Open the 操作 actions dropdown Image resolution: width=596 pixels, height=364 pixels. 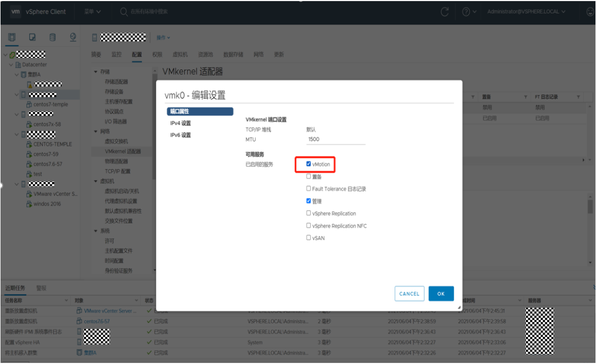click(163, 38)
